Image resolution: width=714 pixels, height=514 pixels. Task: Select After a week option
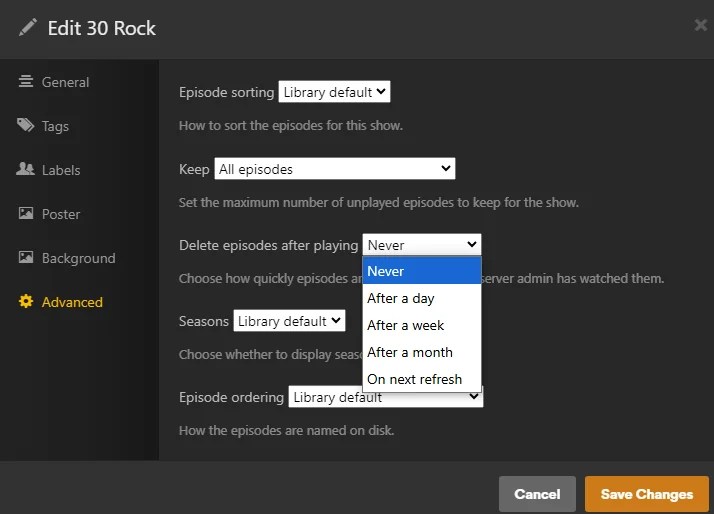coord(422,325)
